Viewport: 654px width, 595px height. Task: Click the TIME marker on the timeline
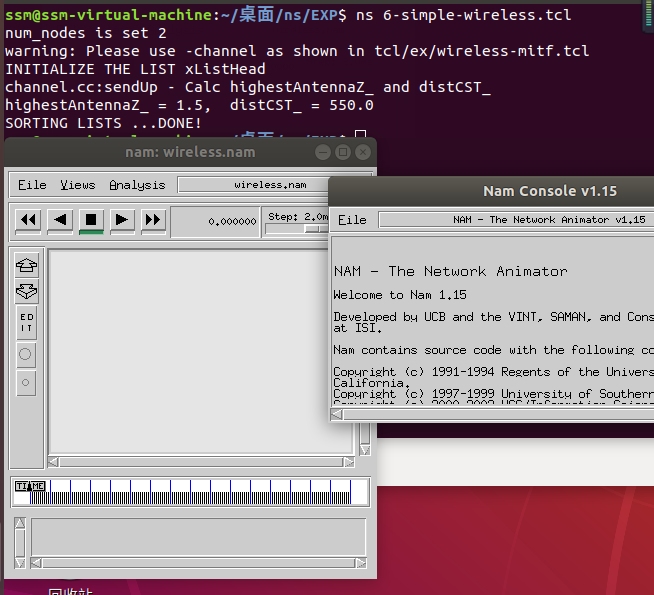coord(30,487)
